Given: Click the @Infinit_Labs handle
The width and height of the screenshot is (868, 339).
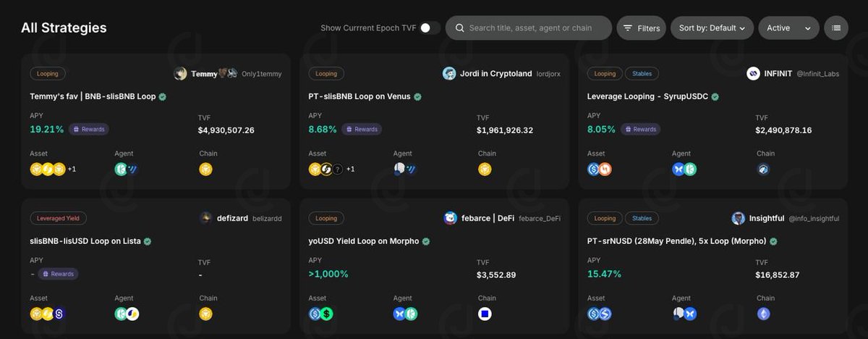Looking at the screenshot, I should coord(818,74).
